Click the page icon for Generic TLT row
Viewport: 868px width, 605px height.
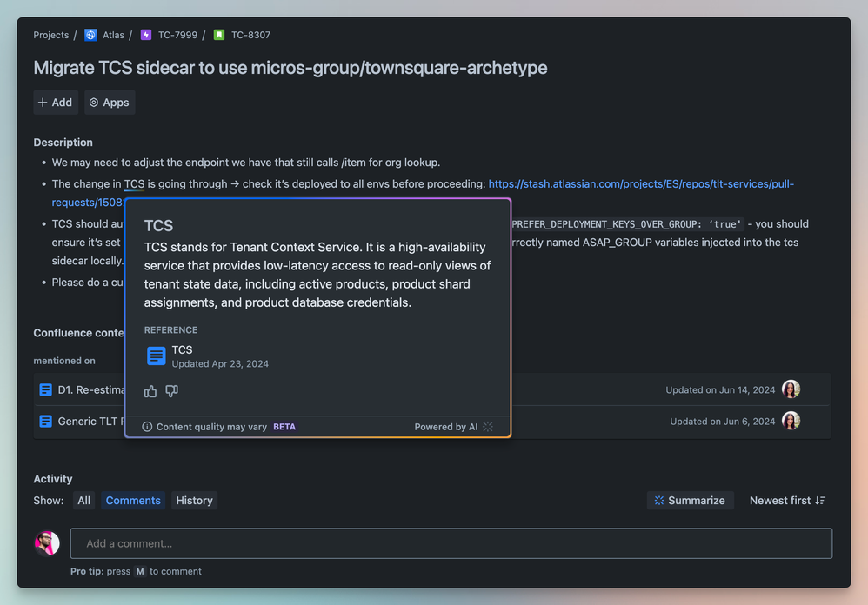tap(46, 422)
